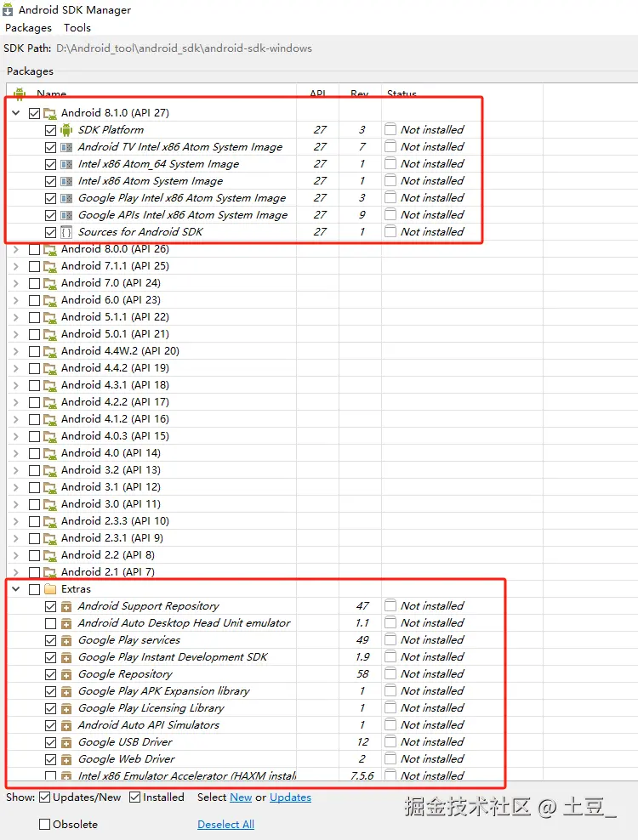Toggle the Installed show filter checkbox
The width and height of the screenshot is (638, 840).
(x=135, y=797)
